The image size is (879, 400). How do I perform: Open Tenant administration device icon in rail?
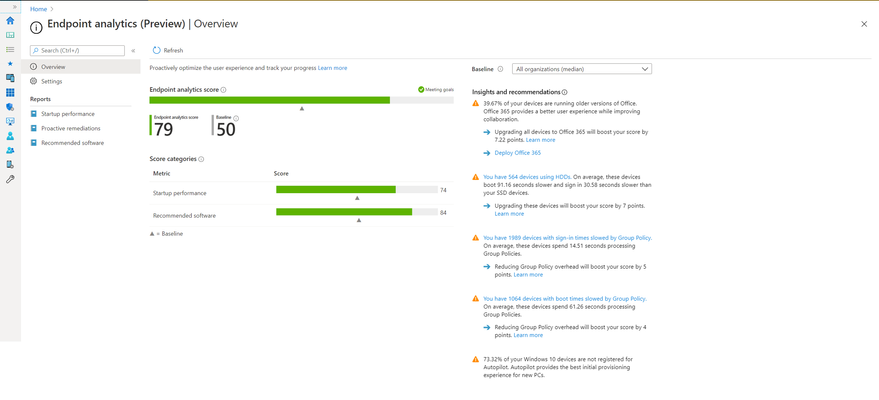(10, 165)
